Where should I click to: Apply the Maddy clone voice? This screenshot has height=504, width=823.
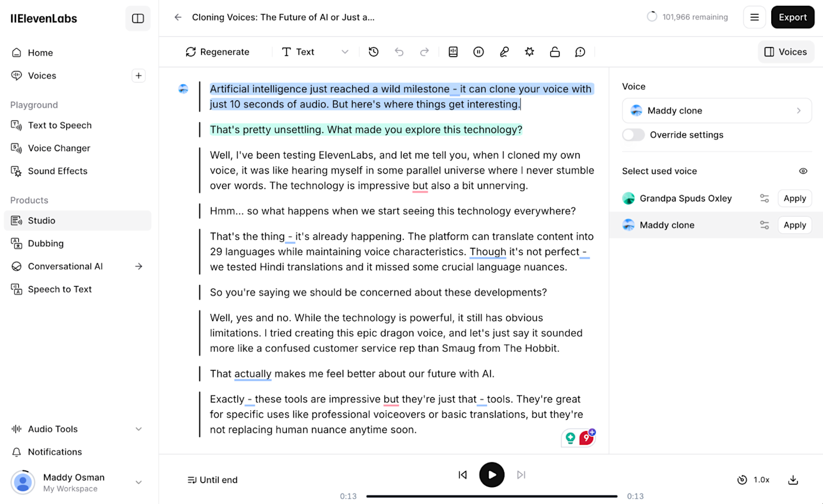pos(795,225)
